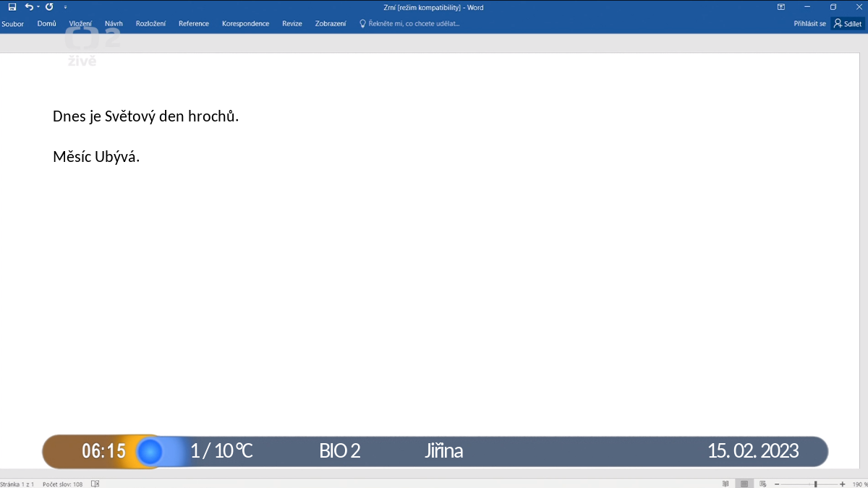The image size is (868, 488).
Task: Open the proofing spell-check status icon
Action: point(95,484)
